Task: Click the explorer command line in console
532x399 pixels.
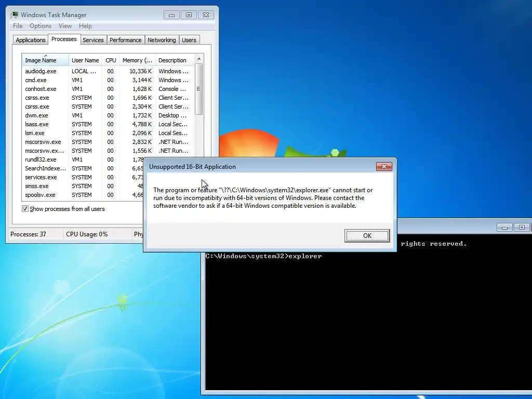Action: [263, 256]
